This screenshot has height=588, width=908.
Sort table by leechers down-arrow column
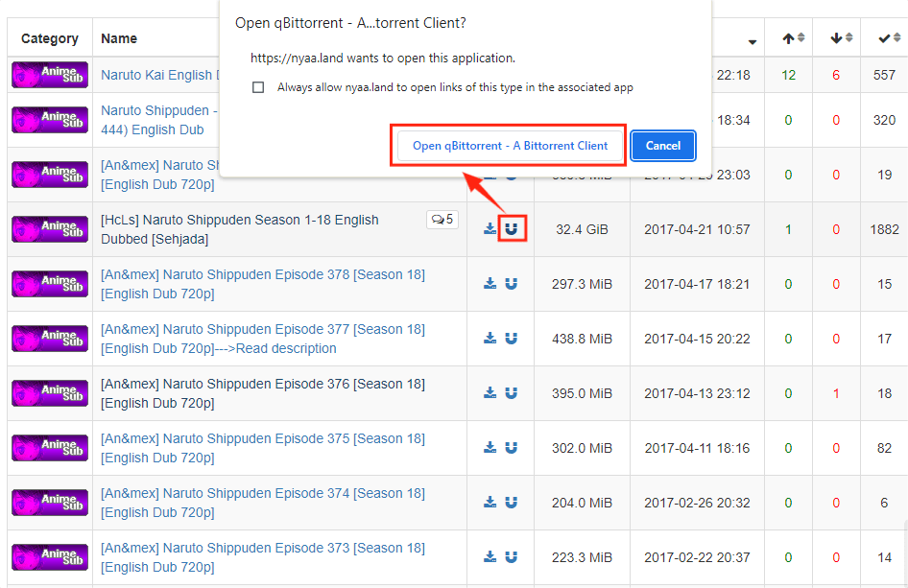(x=841, y=38)
